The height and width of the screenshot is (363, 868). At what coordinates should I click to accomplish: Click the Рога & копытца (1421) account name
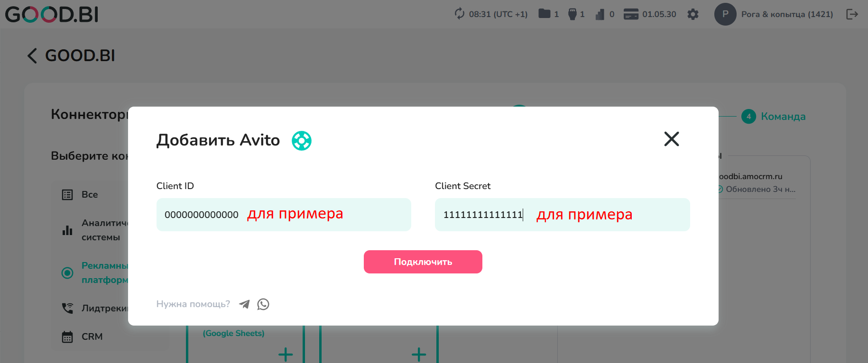[787, 14]
